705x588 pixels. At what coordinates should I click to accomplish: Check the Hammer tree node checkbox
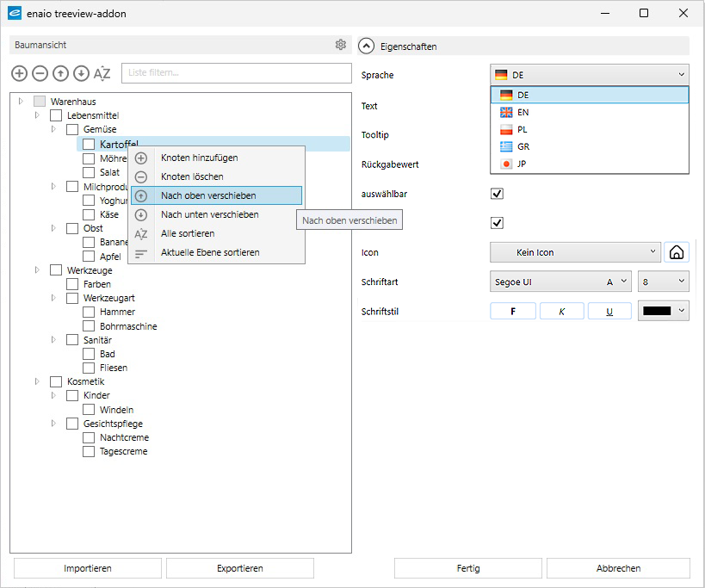click(x=89, y=313)
